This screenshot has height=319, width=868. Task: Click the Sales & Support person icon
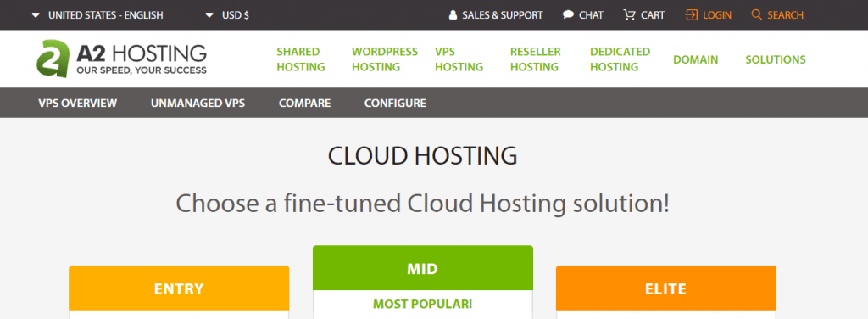[453, 15]
